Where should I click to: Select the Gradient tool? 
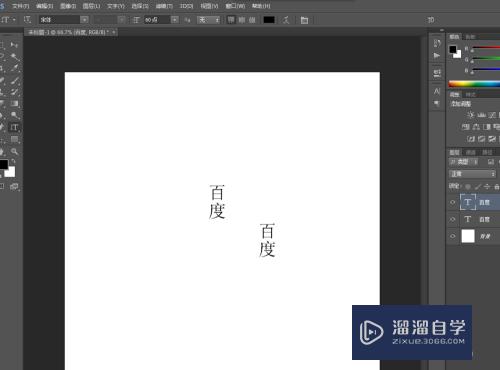point(14,104)
